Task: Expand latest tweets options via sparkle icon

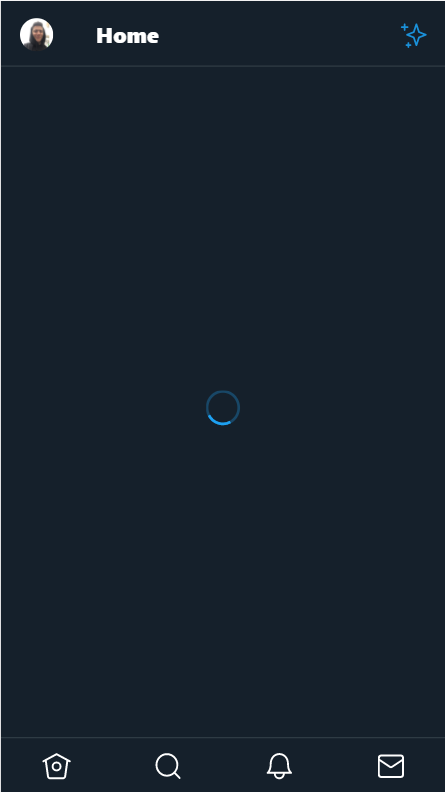Action: pos(414,35)
